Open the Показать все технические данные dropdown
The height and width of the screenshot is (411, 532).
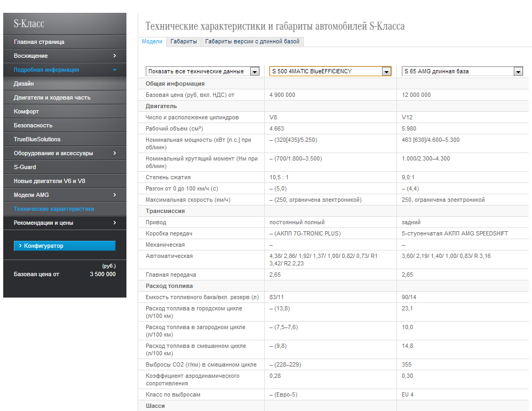click(254, 71)
